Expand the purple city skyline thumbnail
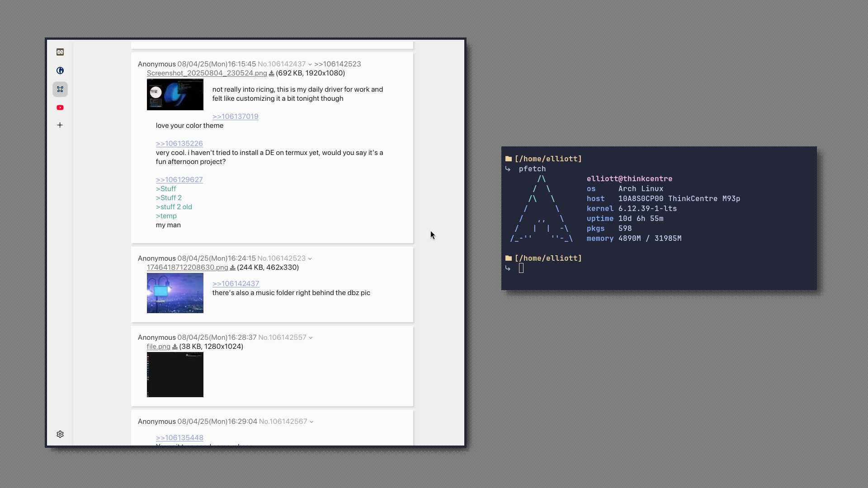This screenshot has height=488, width=868. 175,293
